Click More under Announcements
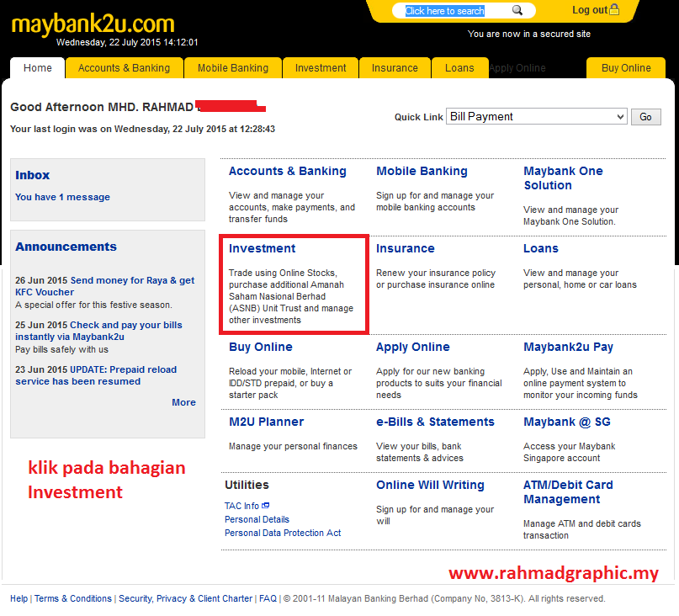The width and height of the screenshot is (679, 616). tap(183, 402)
